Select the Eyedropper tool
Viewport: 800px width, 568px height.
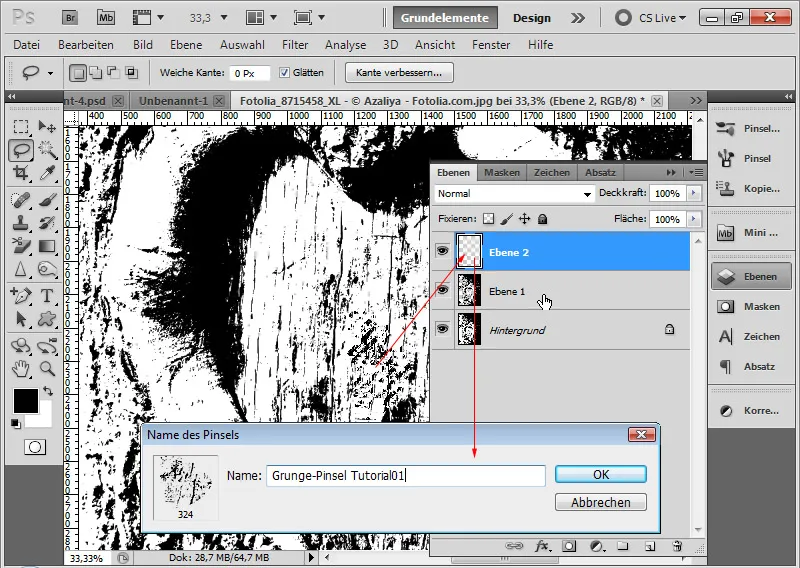pos(47,173)
